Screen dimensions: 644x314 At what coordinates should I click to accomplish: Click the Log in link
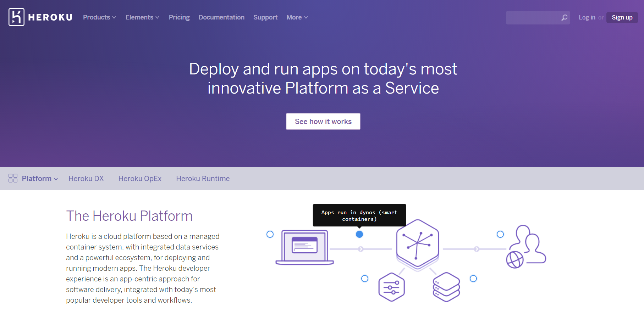[x=587, y=17]
